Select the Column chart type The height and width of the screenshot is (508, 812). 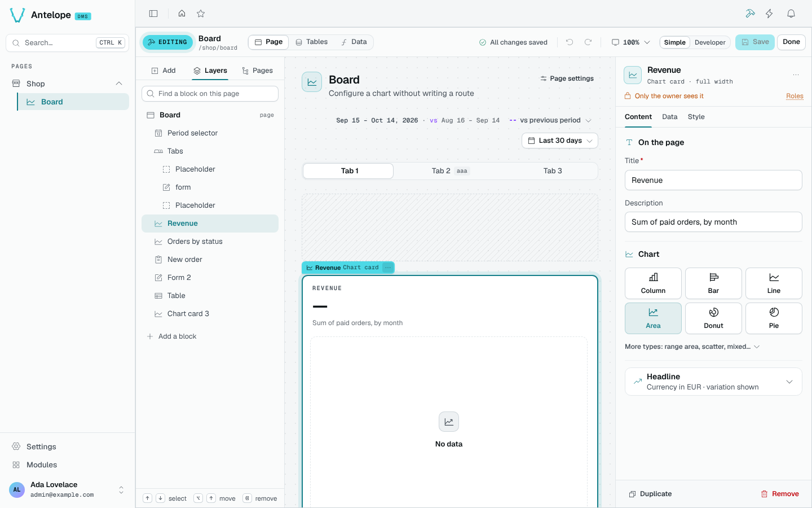point(653,283)
